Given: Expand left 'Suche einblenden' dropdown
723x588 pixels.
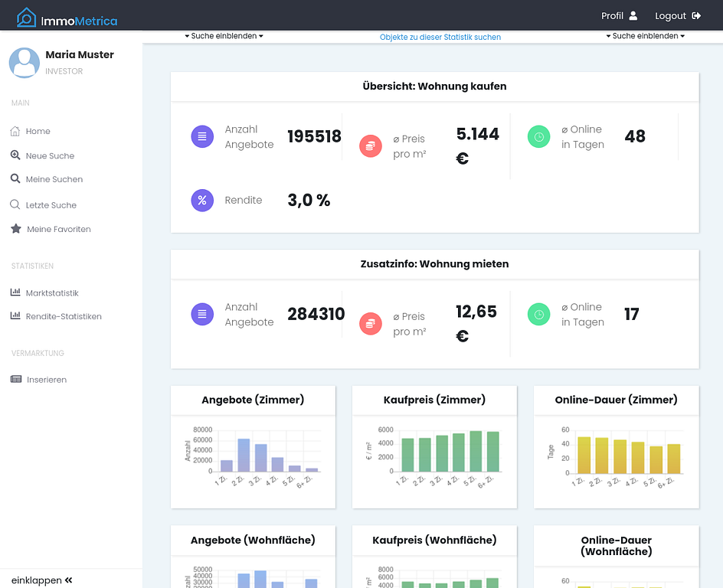Looking at the screenshot, I should click(224, 36).
